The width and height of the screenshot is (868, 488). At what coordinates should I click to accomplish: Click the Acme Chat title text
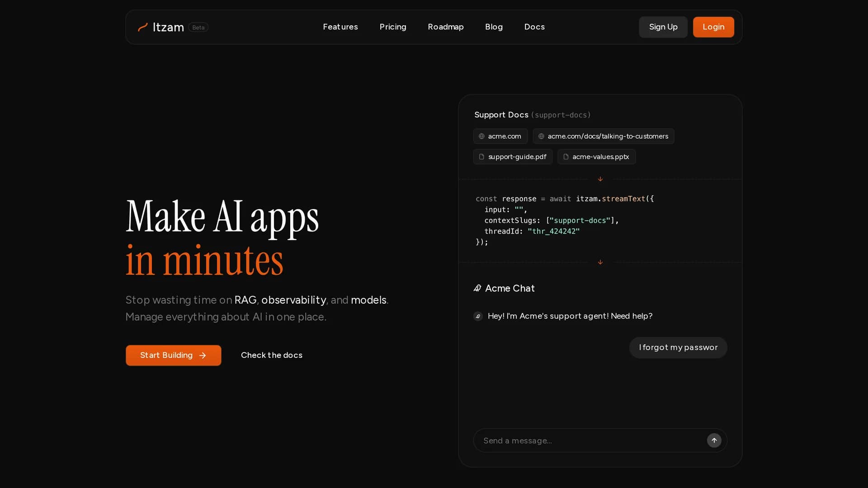tap(510, 288)
